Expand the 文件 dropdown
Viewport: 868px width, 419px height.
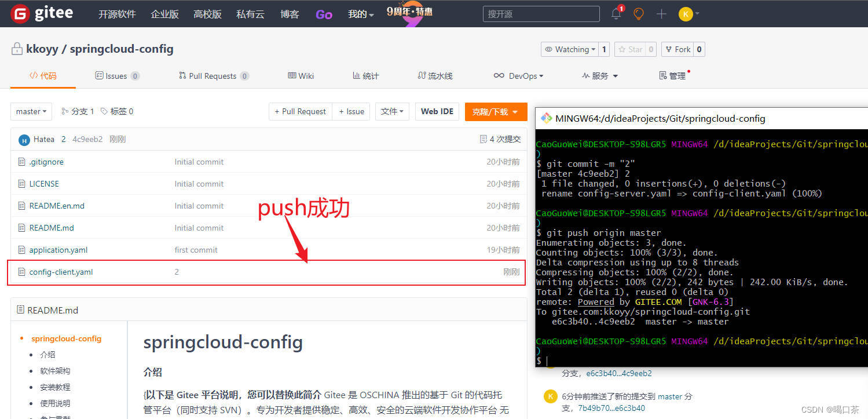click(x=393, y=111)
